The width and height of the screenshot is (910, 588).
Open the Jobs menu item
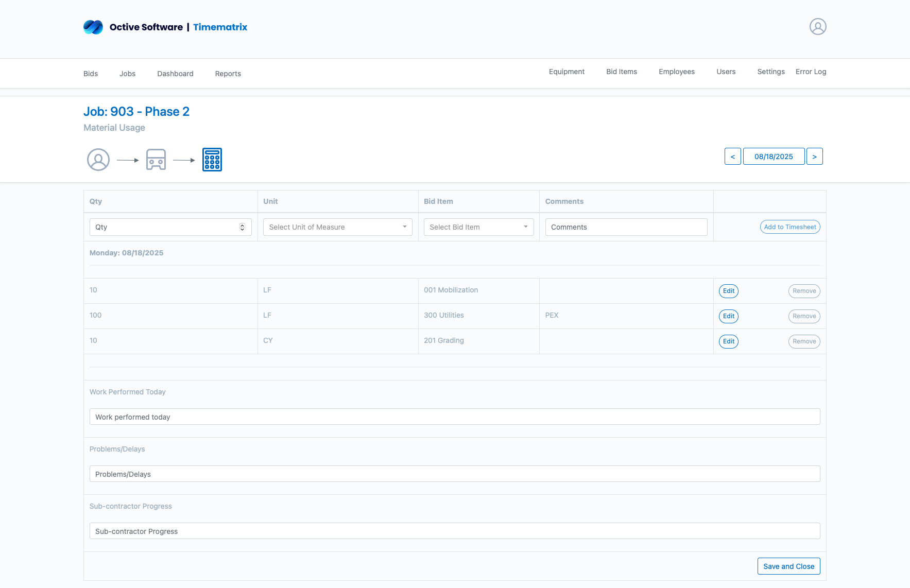pos(127,74)
